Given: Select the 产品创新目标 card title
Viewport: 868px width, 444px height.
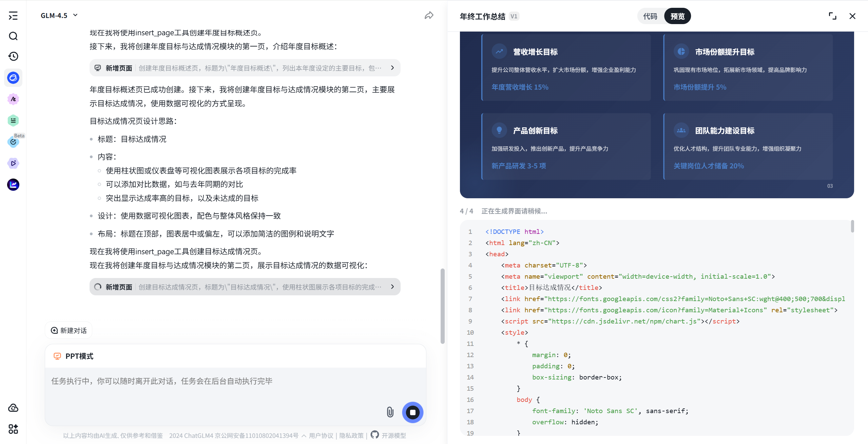Looking at the screenshot, I should point(535,131).
